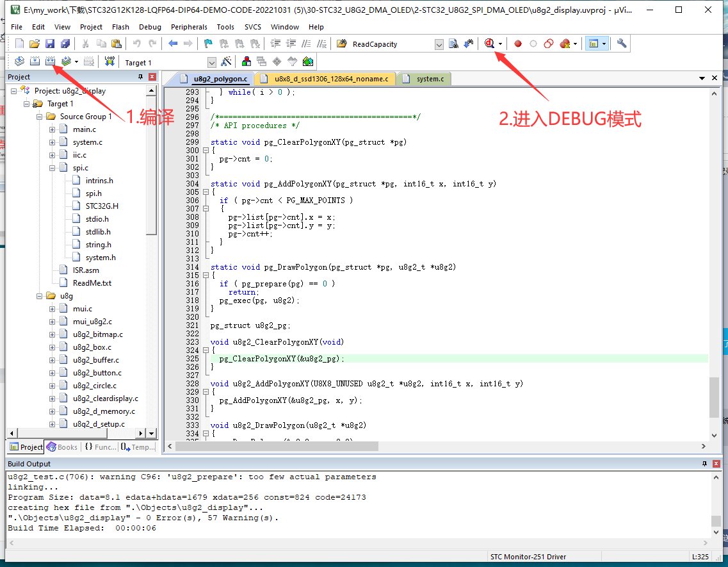
Task: Select ReadMe.txt in the project tree
Action: click(92, 283)
